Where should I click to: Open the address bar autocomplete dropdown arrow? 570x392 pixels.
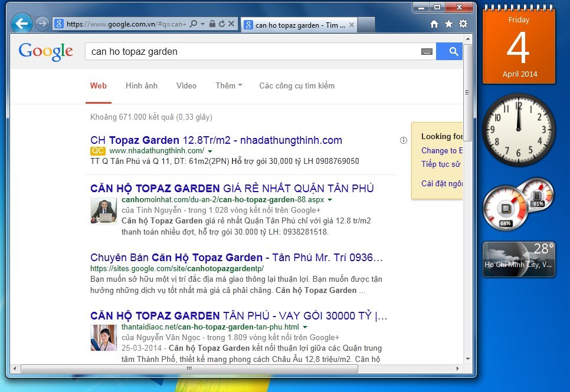[x=203, y=24]
